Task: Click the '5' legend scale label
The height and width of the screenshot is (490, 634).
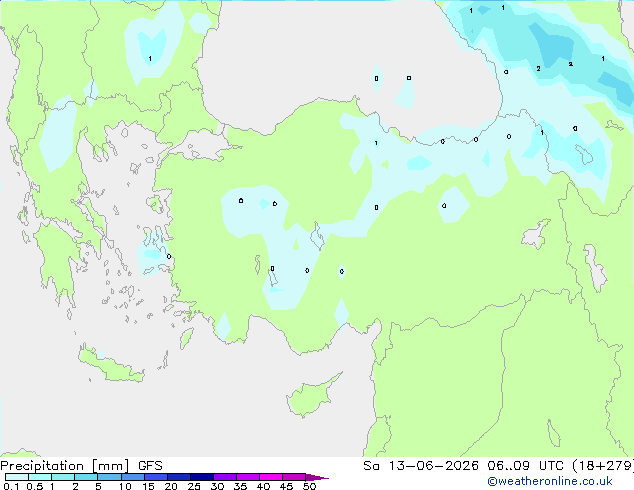Action: 98,486
